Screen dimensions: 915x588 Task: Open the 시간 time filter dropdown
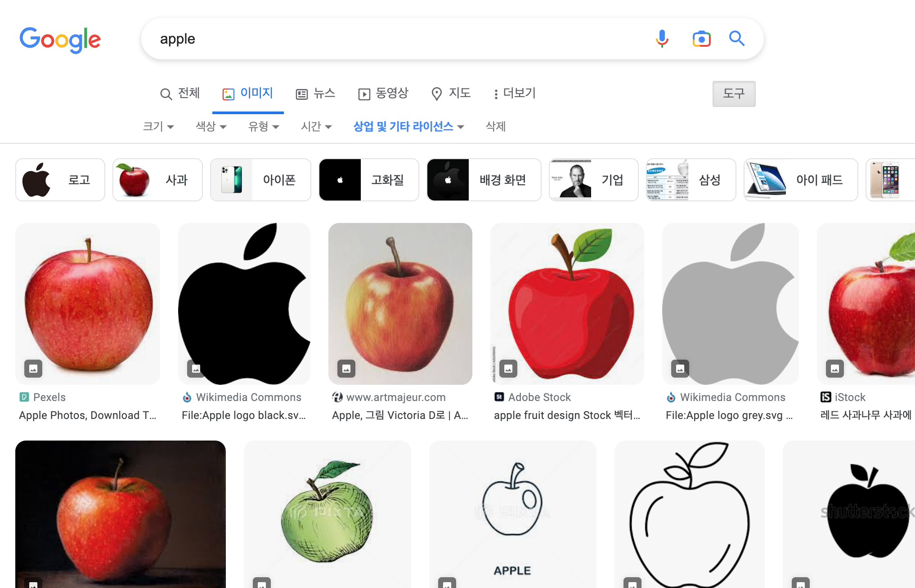point(316,126)
